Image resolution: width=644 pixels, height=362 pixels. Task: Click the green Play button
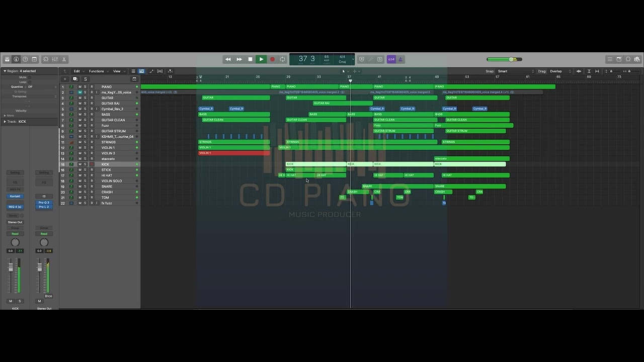click(261, 59)
